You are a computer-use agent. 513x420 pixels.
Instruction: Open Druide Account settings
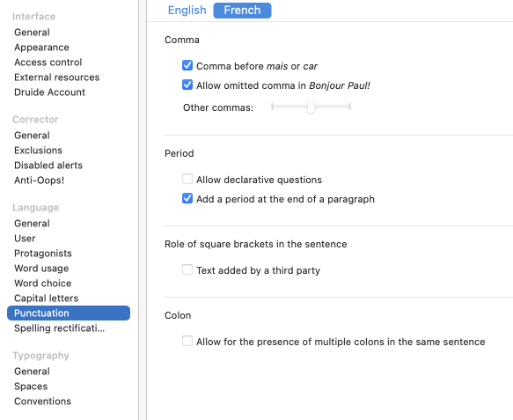50,92
